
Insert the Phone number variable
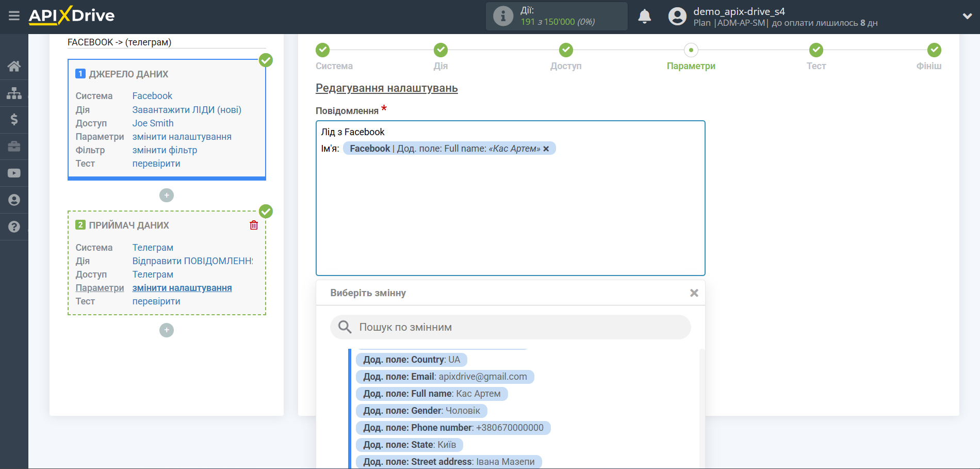453,428
